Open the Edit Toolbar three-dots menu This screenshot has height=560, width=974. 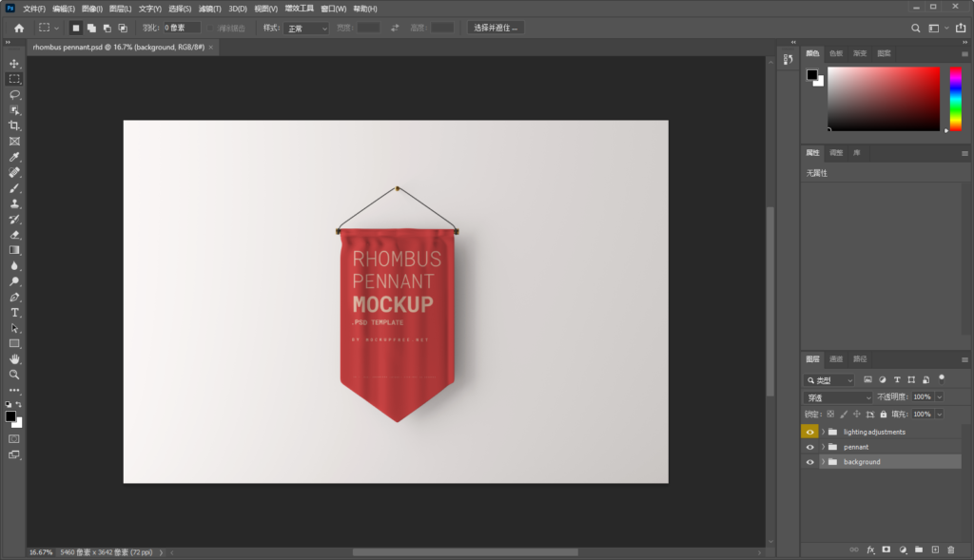(x=14, y=390)
